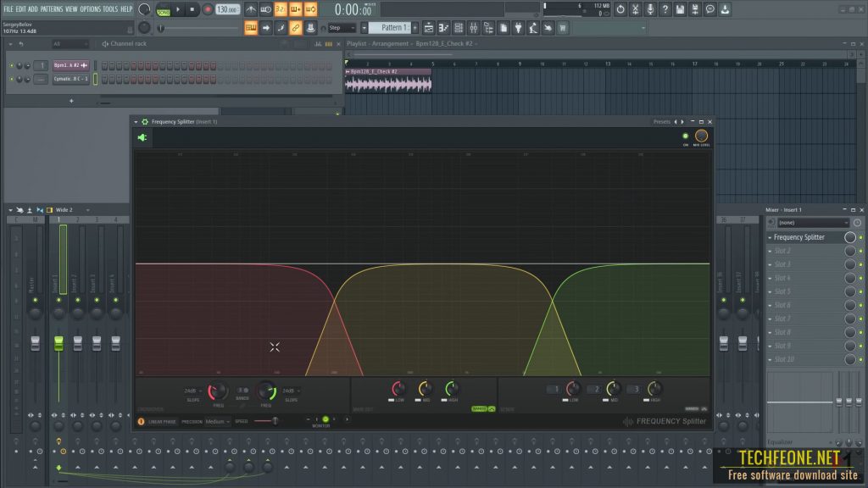Toggle the Master track mute light

(x=35, y=300)
